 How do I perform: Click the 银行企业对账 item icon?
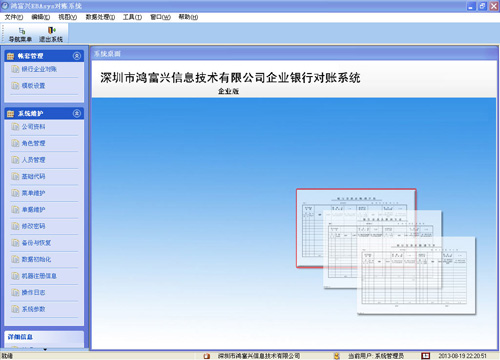point(15,69)
